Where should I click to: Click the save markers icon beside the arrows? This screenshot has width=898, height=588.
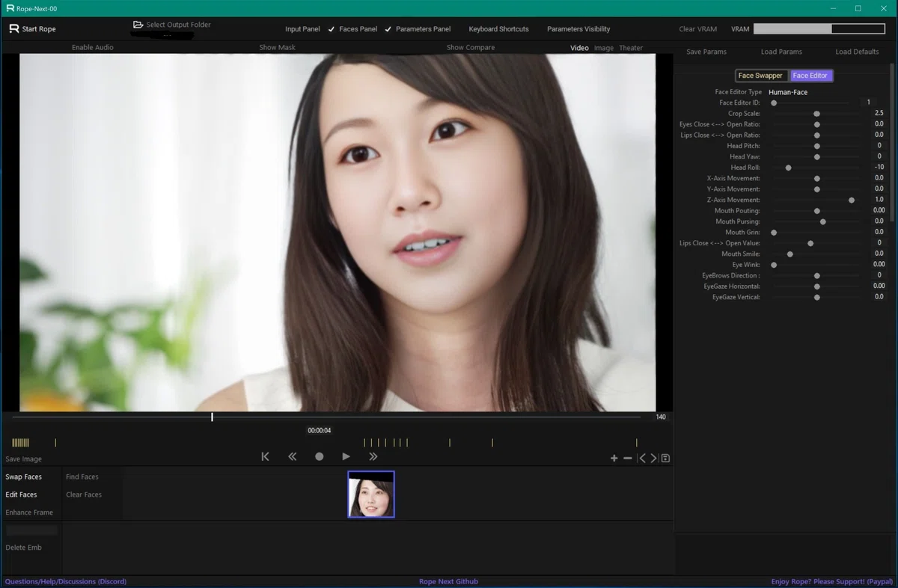[x=665, y=458]
